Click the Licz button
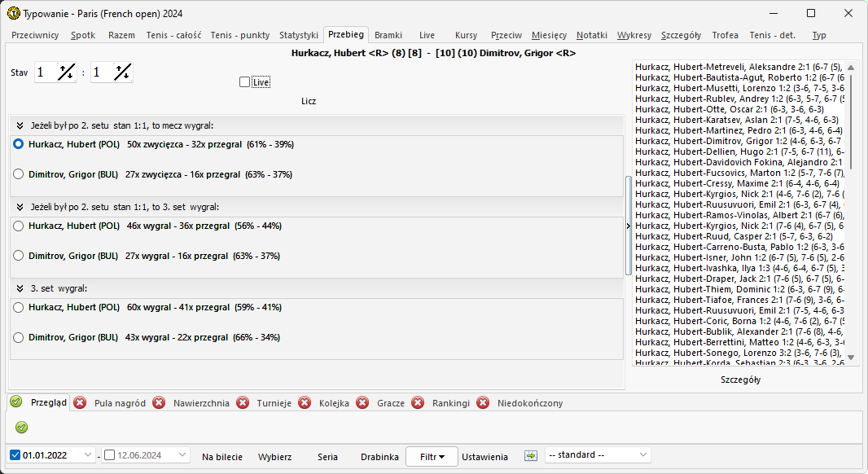The image size is (868, 474). point(309,101)
